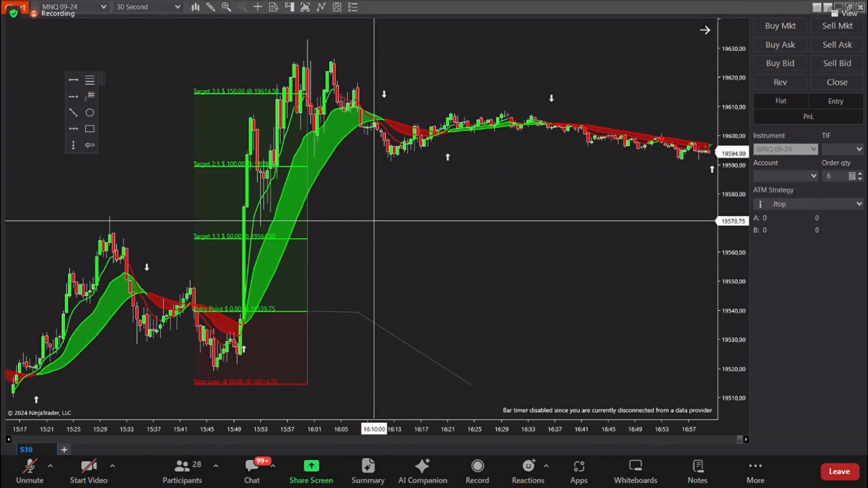The width and height of the screenshot is (868, 488).
Task: Toggle Chart Trader panel icon
Action: tap(290, 7)
